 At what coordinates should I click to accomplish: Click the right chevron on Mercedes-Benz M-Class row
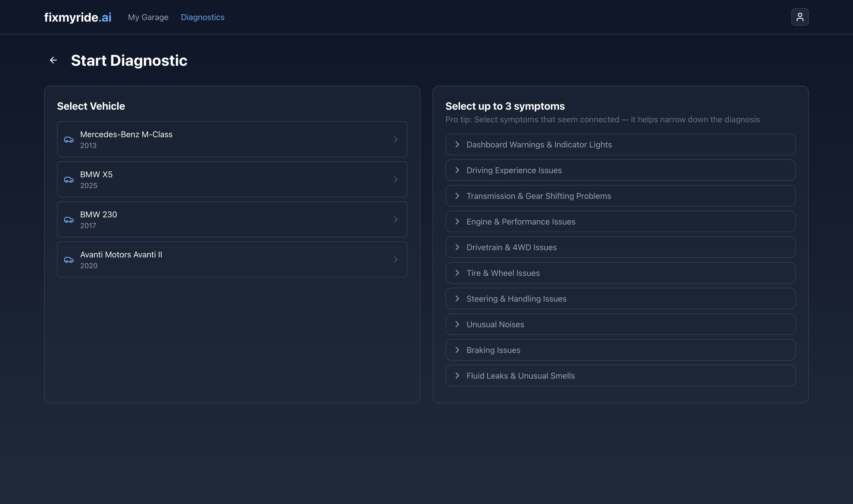[x=395, y=139]
